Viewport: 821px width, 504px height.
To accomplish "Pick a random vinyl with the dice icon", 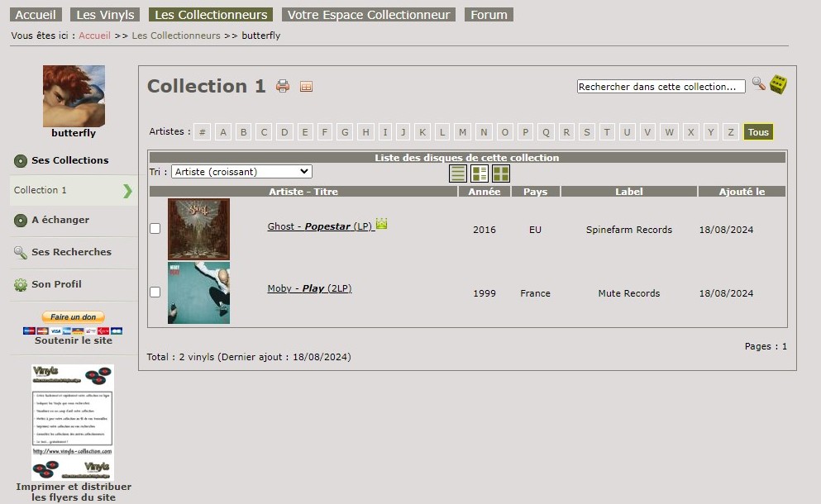I will 778,84.
